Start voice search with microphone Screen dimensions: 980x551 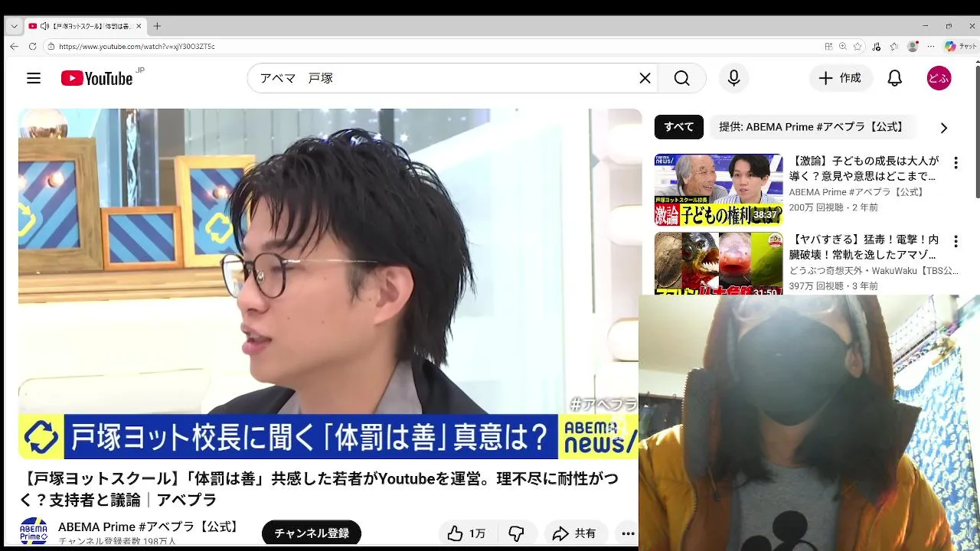[733, 78]
